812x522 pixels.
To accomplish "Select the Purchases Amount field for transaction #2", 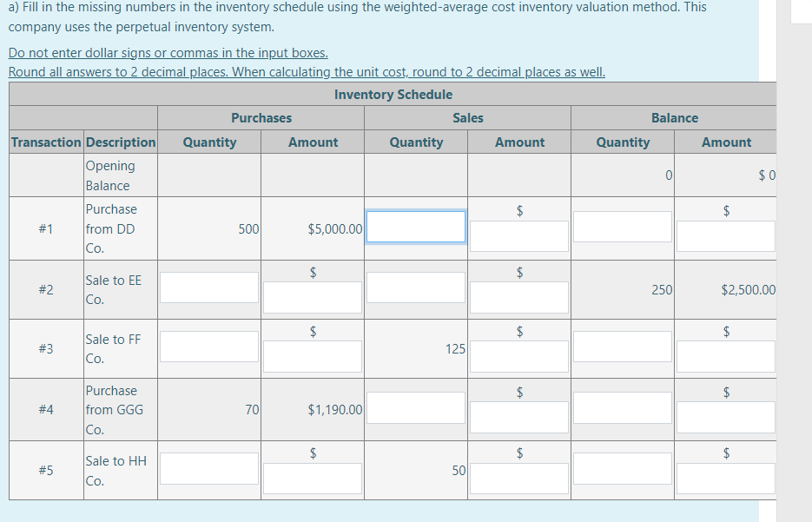I will point(311,298).
